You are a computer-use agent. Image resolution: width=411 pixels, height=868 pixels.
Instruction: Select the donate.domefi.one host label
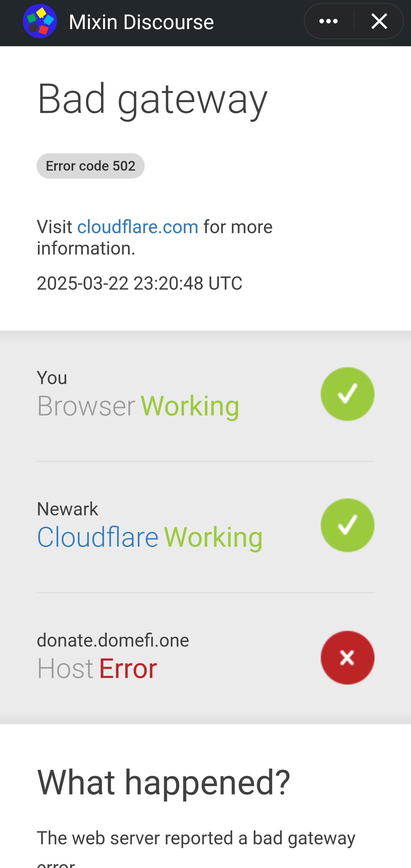[x=113, y=640]
